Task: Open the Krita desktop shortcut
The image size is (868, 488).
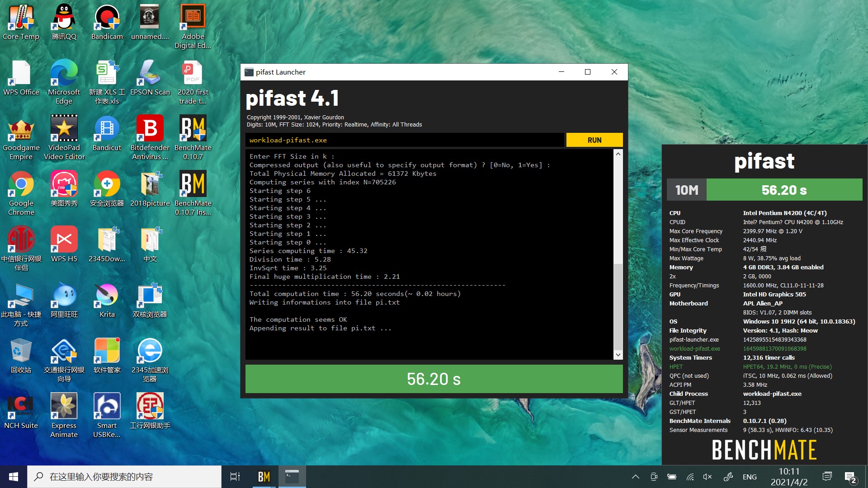Action: click(x=107, y=300)
